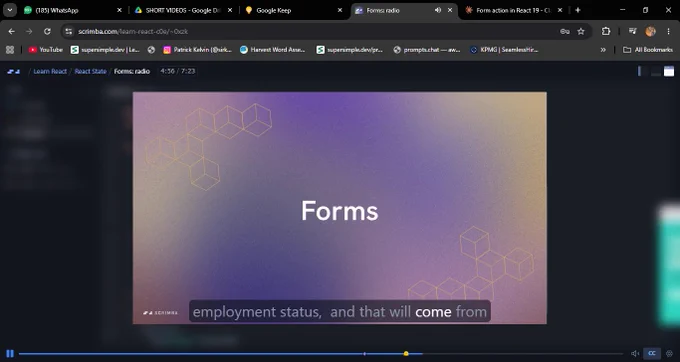Screen dimensions: 680x362
Task: Pause the Scrimba lesson playback
Action: click(x=10, y=353)
